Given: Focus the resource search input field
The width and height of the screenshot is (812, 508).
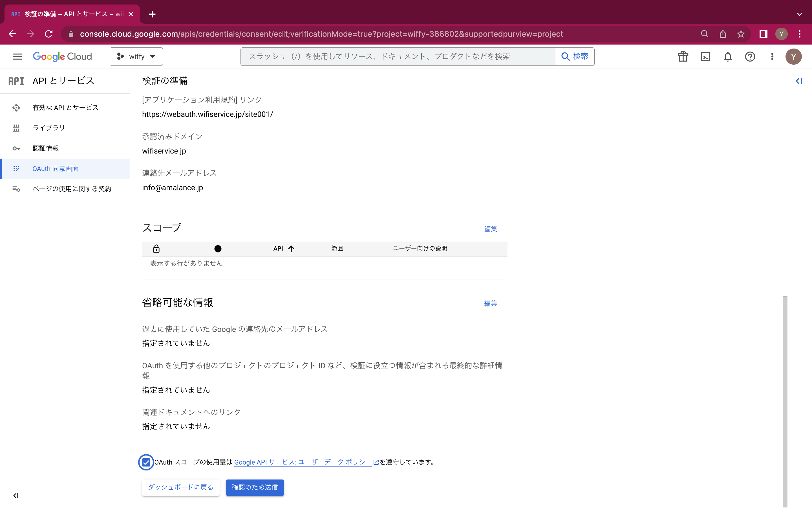Looking at the screenshot, I should pos(398,56).
